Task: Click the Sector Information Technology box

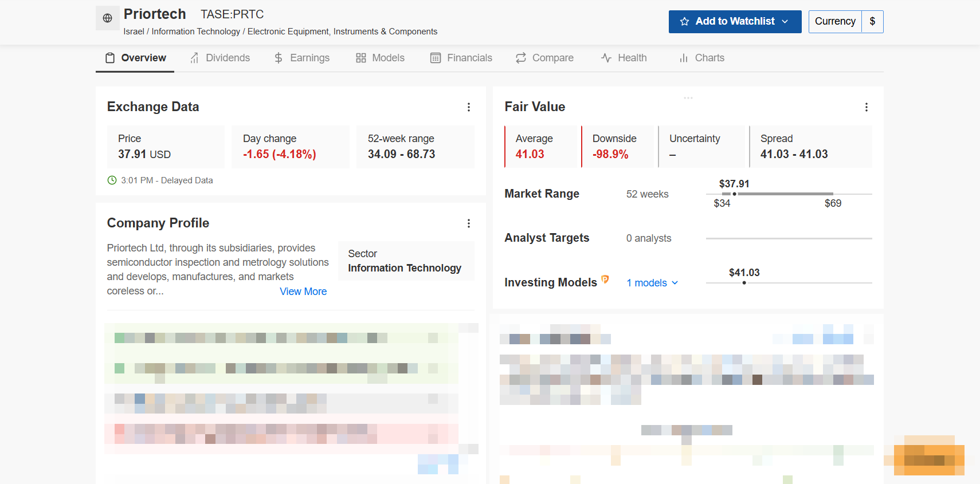Action: pyautogui.click(x=406, y=261)
